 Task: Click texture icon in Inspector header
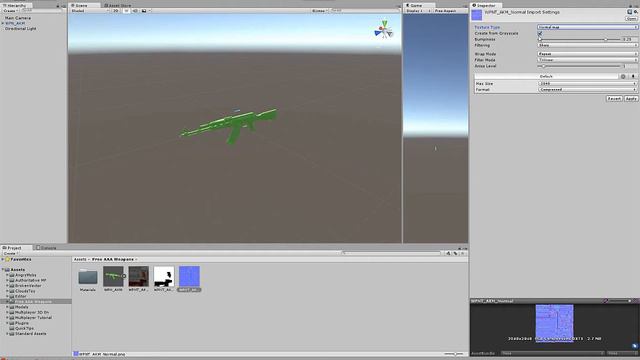(x=477, y=15)
